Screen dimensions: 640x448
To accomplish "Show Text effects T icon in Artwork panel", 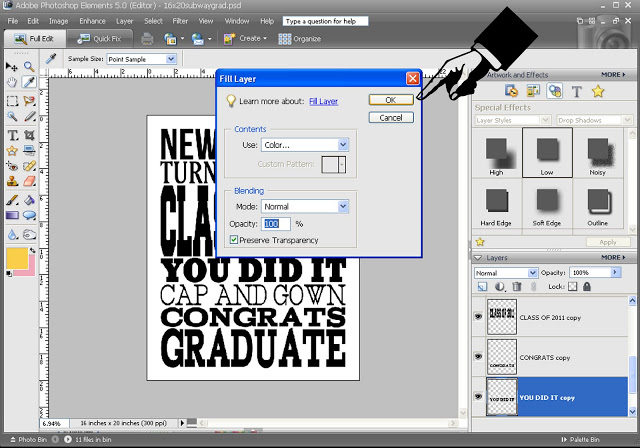I will click(576, 91).
